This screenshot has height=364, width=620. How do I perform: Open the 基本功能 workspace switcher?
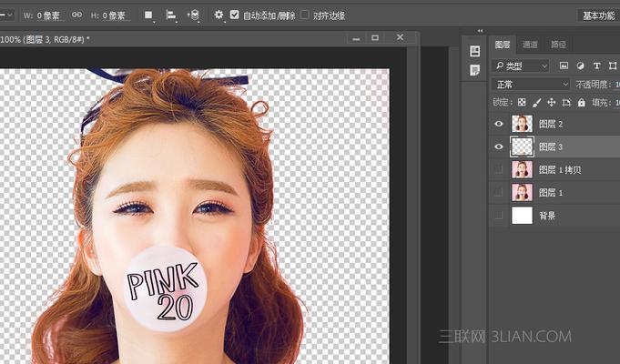pos(599,15)
